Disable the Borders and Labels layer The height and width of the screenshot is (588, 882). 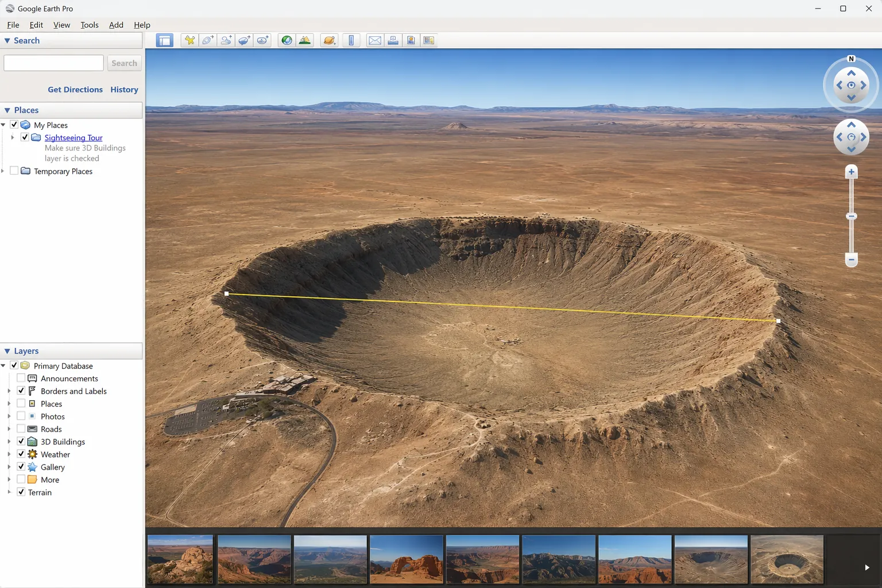click(21, 390)
